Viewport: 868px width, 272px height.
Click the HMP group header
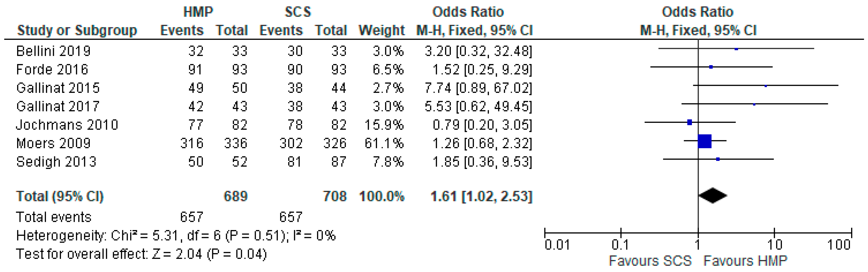click(198, 12)
